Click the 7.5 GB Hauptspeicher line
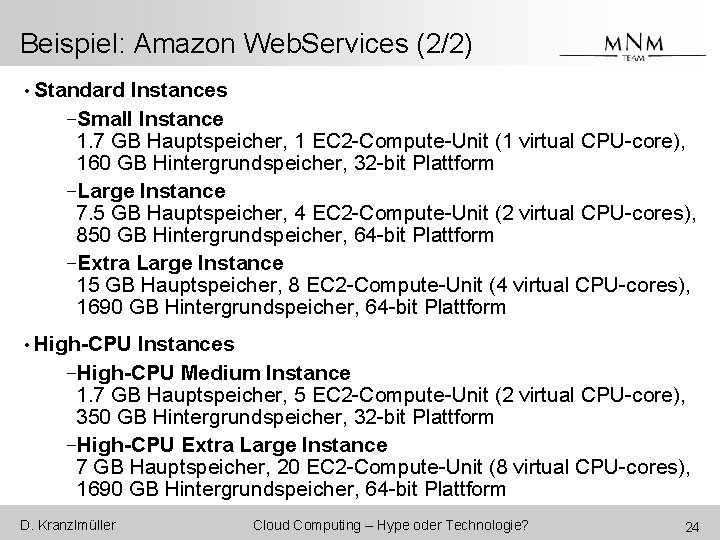 pyautogui.click(x=386, y=213)
